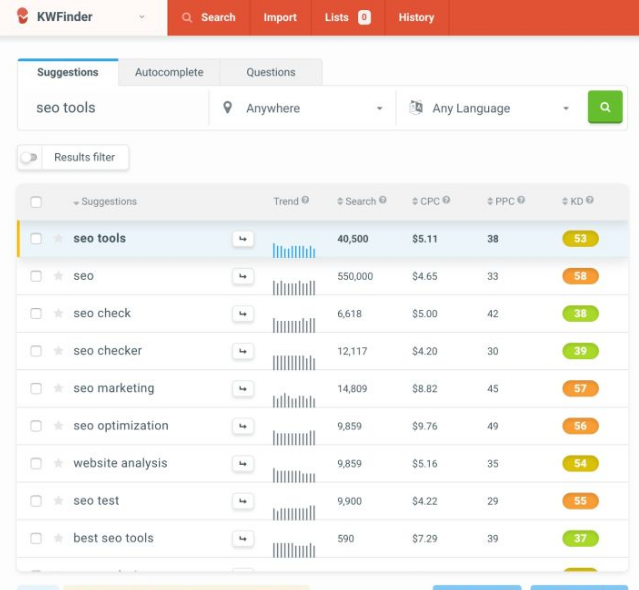
Task: Star the seo checker keyword
Action: pos(58,350)
